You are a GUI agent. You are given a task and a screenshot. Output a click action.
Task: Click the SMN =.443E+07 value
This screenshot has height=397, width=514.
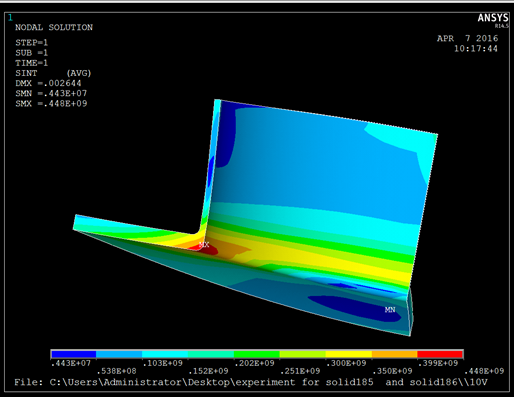click(x=51, y=93)
